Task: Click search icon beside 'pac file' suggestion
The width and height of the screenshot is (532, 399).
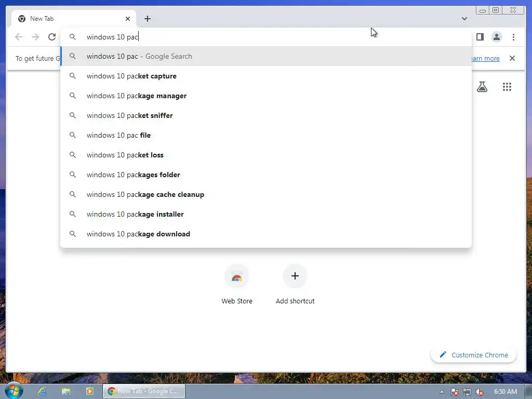Action: (x=73, y=135)
